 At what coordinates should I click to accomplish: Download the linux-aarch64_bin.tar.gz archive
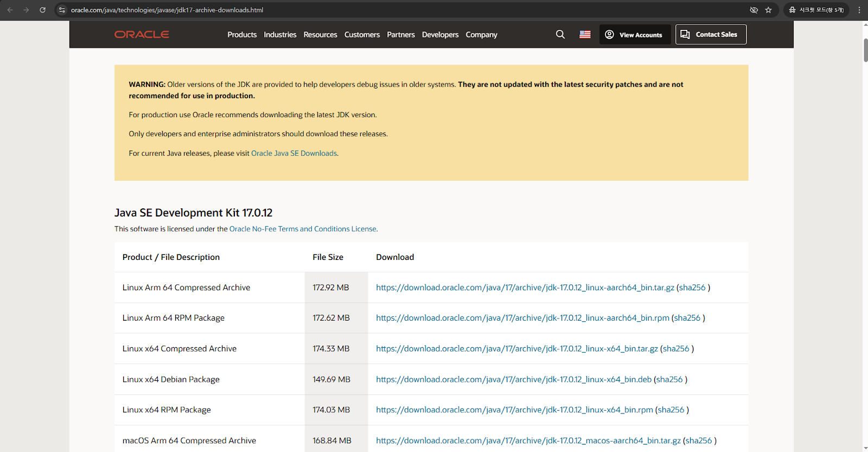(x=525, y=288)
